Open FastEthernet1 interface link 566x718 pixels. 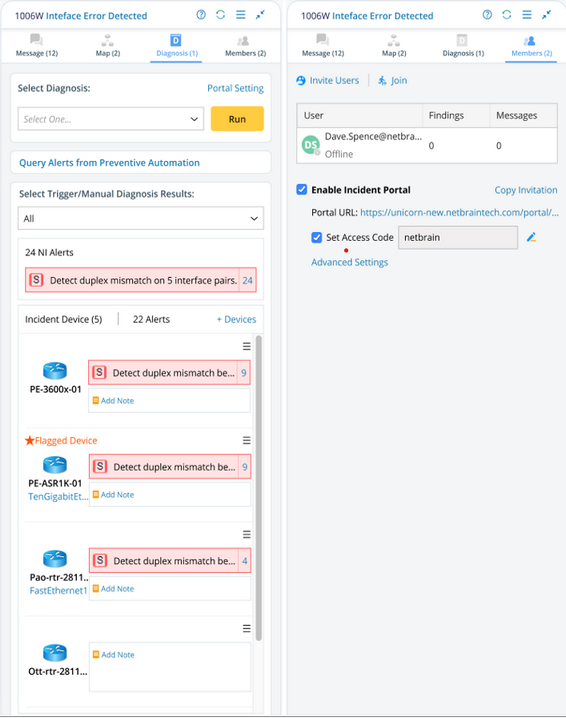pos(58,591)
